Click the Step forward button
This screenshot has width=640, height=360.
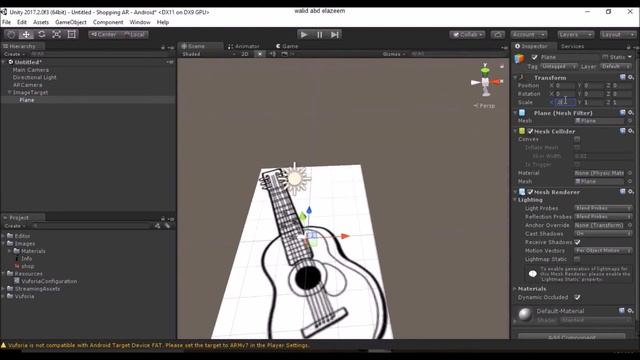[335, 35]
